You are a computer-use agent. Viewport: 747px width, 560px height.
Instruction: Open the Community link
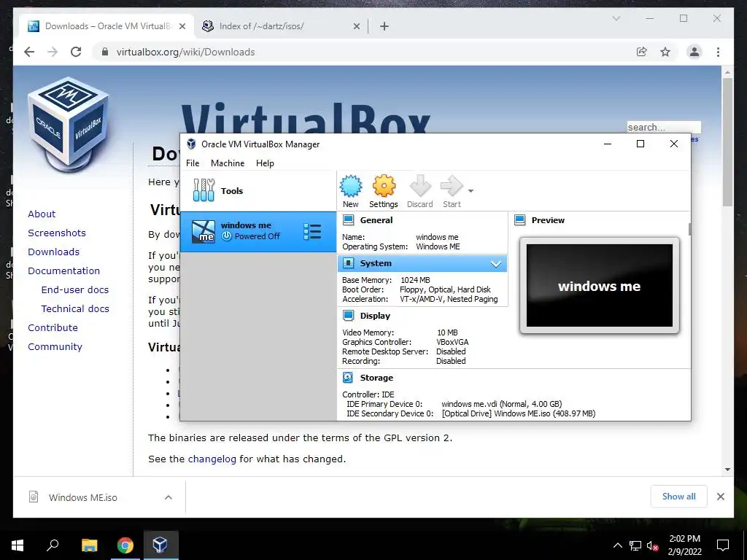[x=55, y=346]
